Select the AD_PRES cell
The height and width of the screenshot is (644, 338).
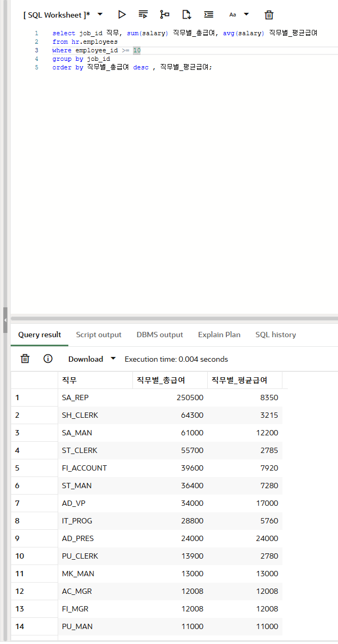pyautogui.click(x=95, y=538)
